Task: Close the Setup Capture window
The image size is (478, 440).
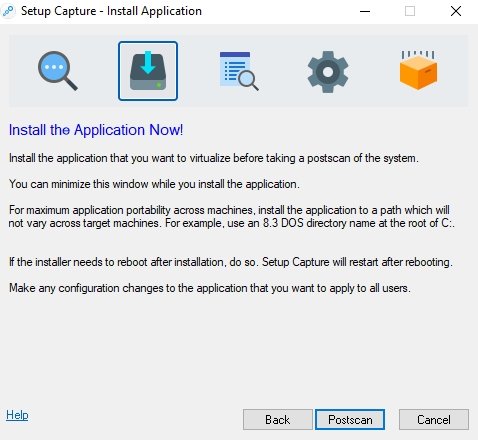Action: 456,11
